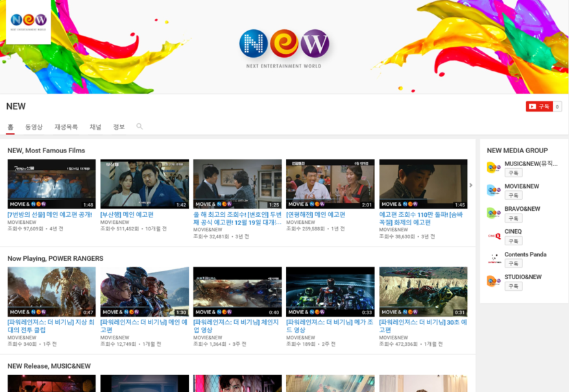
Task: Click MOVIE&NEW under the 연평해전 video
Action: click(x=300, y=222)
